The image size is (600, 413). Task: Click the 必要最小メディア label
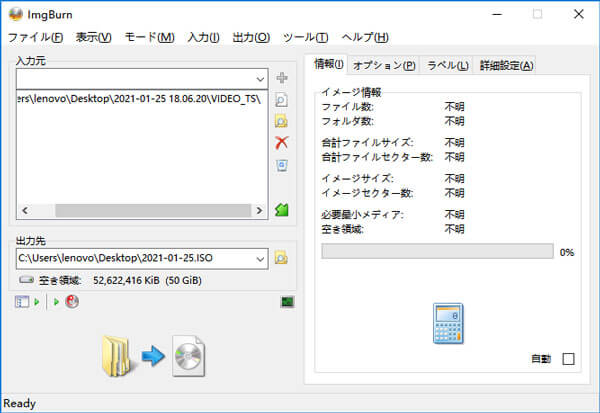(x=362, y=215)
